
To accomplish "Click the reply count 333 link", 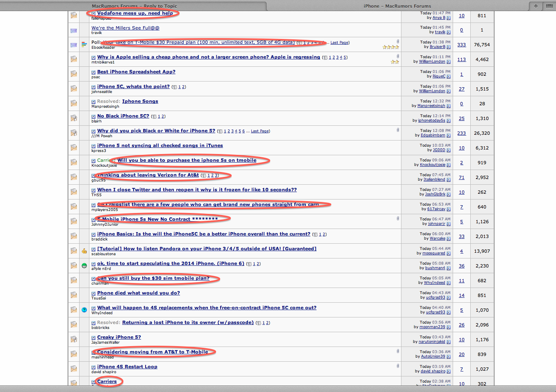I will coord(462,45).
